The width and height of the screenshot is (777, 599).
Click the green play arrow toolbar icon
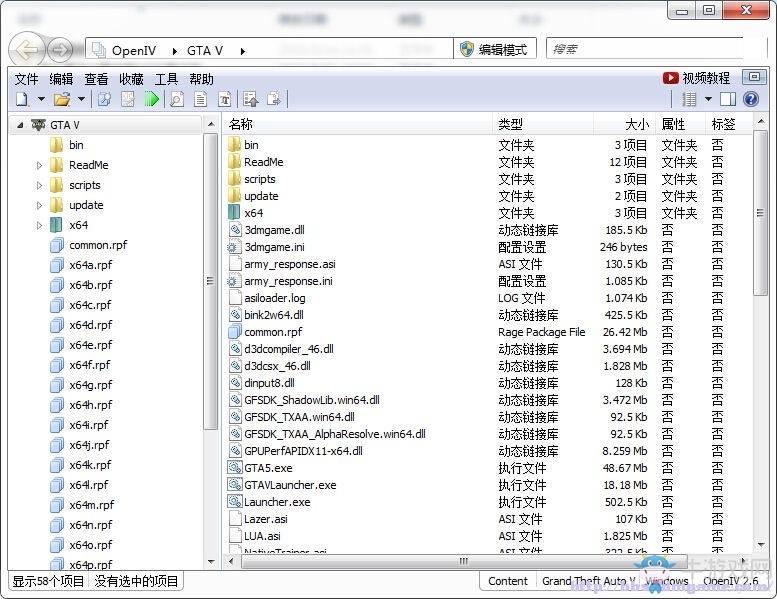pyautogui.click(x=151, y=100)
